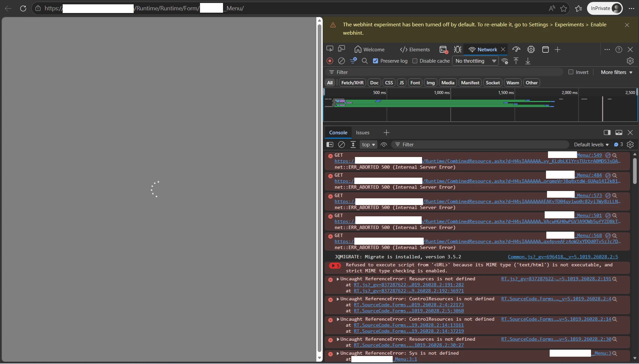639x364 pixels.
Task: Open browser Settings and more menu
Action: click(x=631, y=8)
